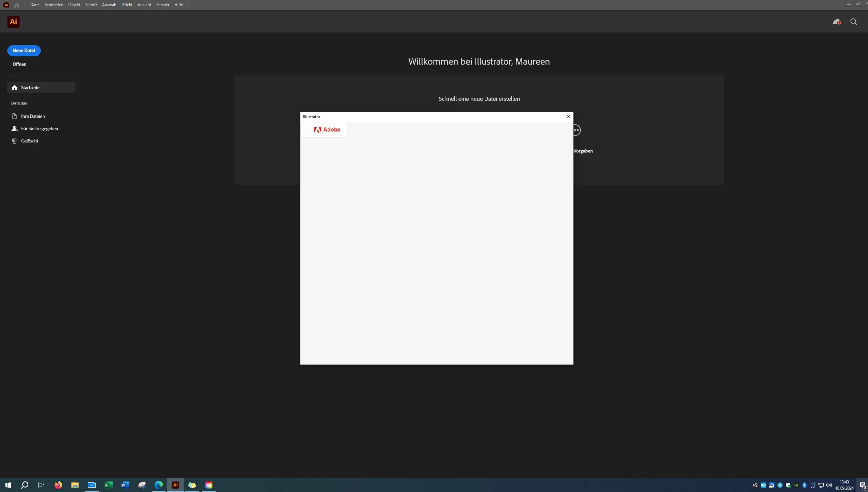Click the more presets ellipsis icon

[x=577, y=130]
